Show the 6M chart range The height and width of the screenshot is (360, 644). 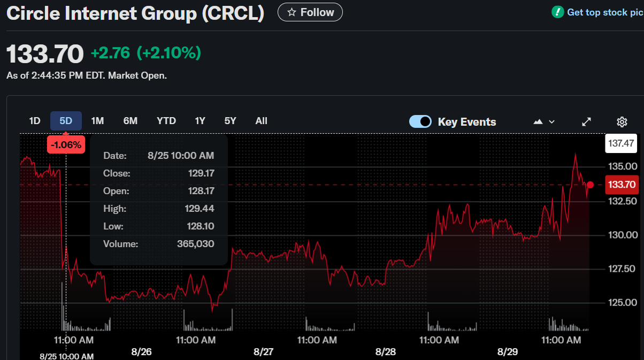click(131, 121)
